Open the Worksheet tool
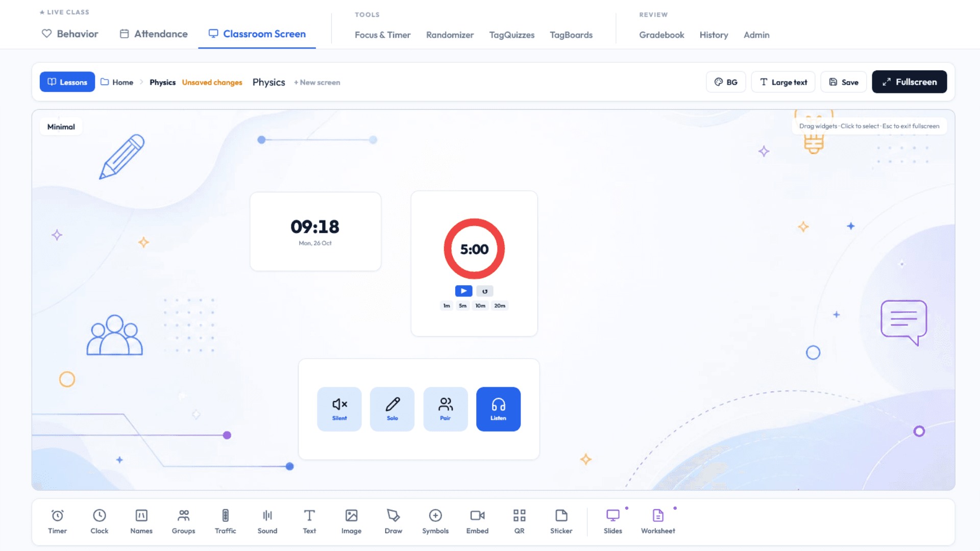980x551 pixels. coord(658,521)
